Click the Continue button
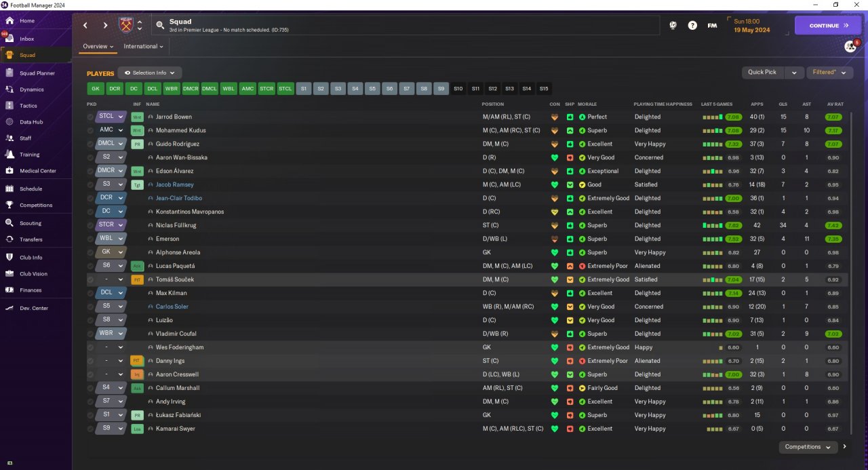This screenshot has width=868, height=470. (829, 26)
